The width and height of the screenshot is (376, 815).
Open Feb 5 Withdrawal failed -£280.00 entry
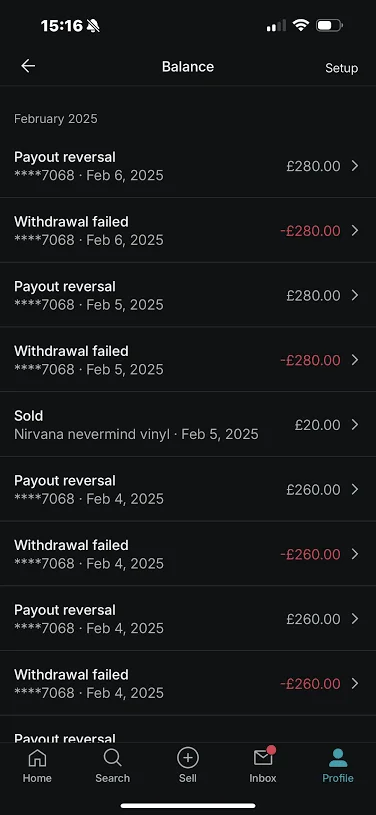188,360
